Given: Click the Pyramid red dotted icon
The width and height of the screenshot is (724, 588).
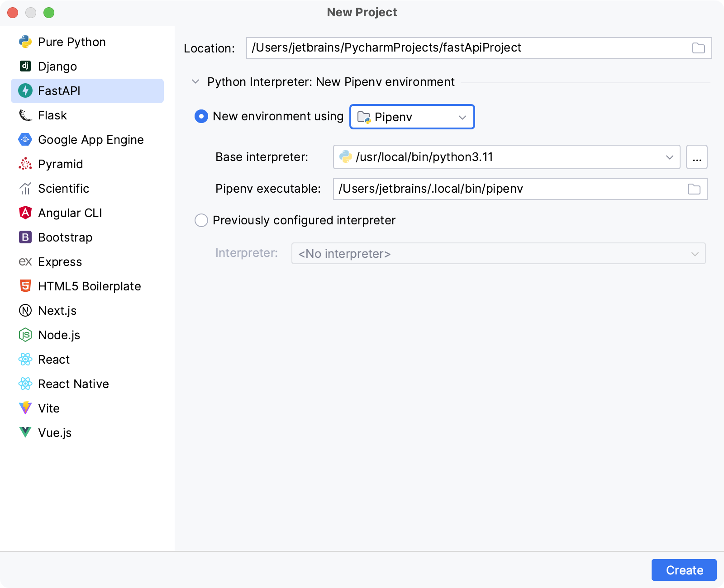Looking at the screenshot, I should [x=25, y=164].
